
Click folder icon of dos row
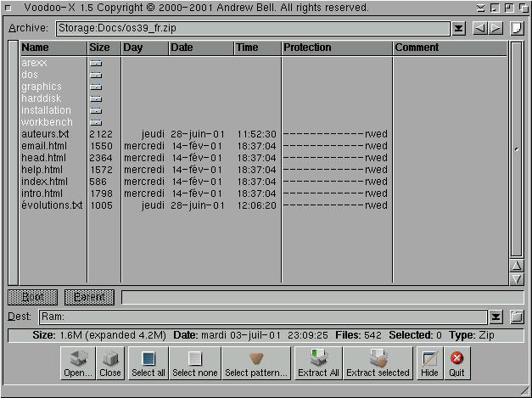(x=96, y=75)
